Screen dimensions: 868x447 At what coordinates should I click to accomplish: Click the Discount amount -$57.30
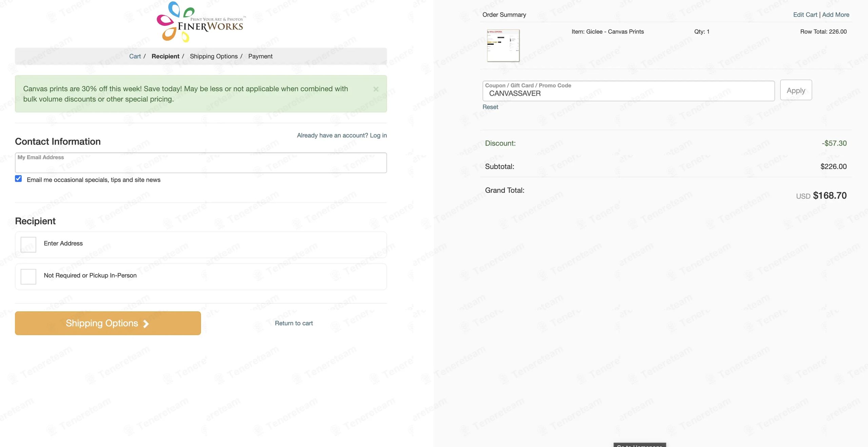click(834, 143)
